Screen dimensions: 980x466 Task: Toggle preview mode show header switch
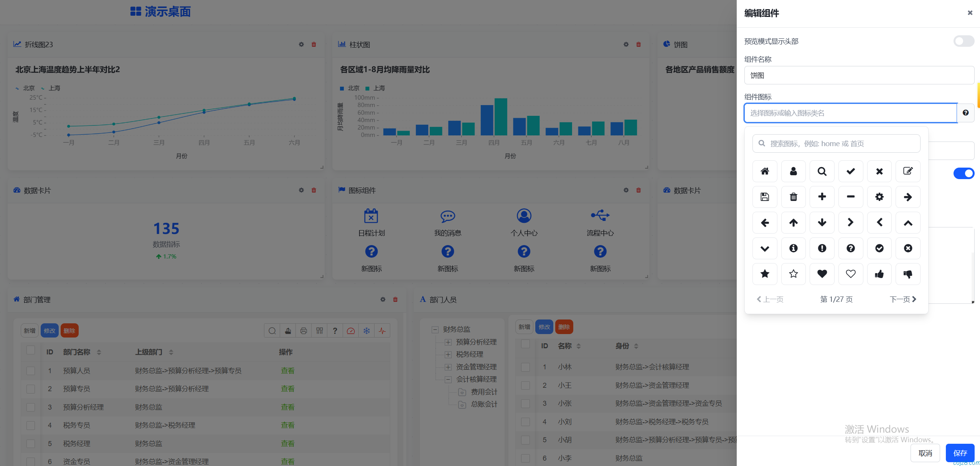click(x=963, y=41)
